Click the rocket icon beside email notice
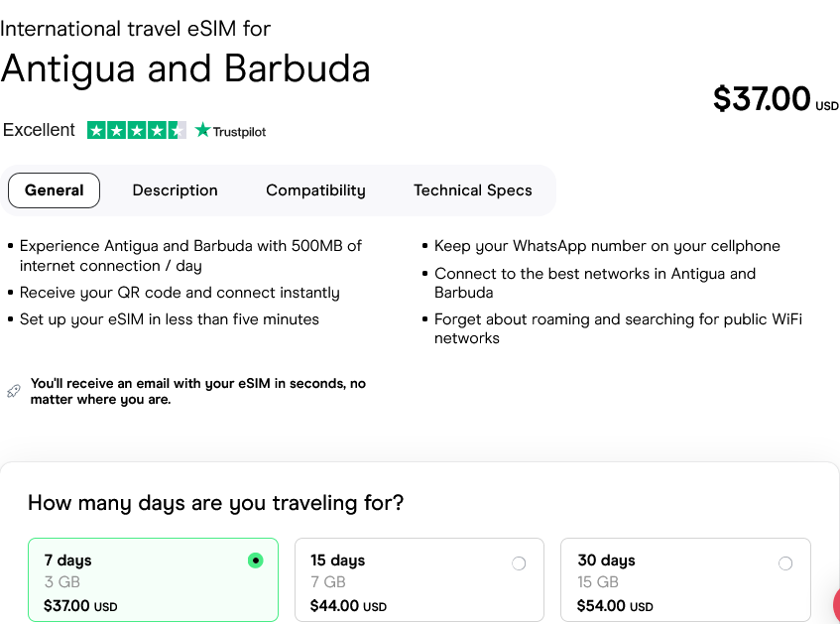The image size is (840, 624). pos(13,391)
